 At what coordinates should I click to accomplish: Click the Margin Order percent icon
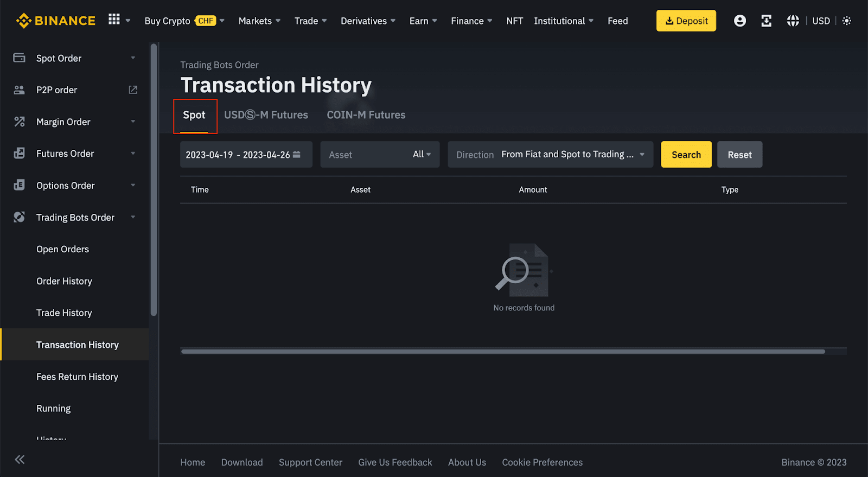20,122
